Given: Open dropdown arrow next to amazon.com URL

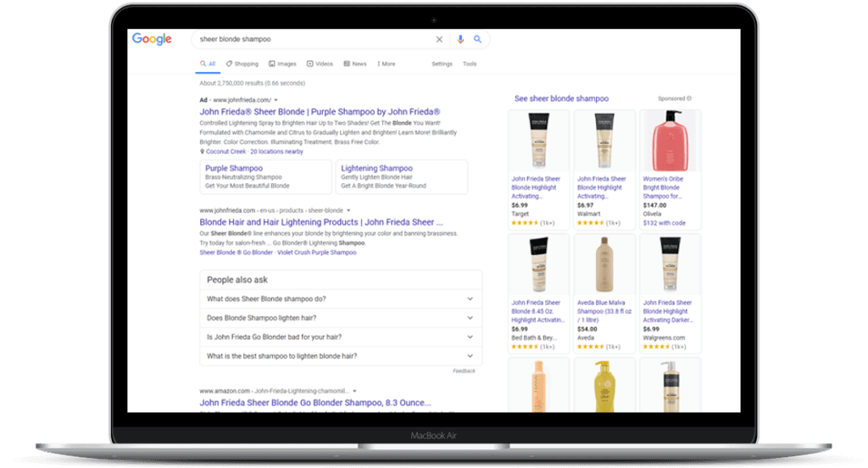Looking at the screenshot, I should pos(354,391).
